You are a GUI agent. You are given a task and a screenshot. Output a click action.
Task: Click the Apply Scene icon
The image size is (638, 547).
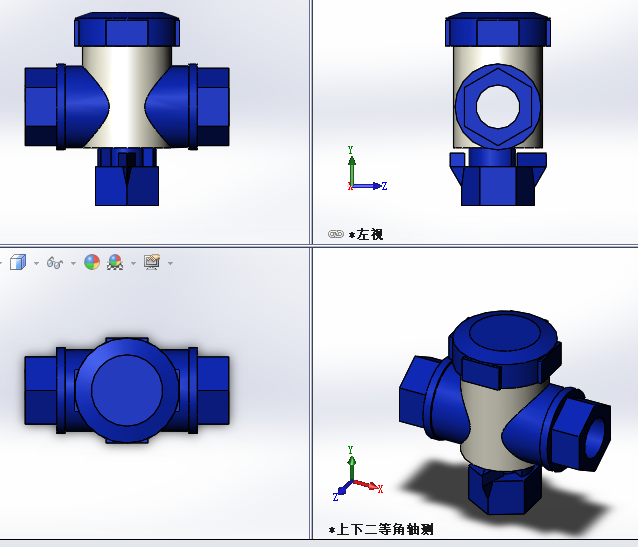click(115, 263)
